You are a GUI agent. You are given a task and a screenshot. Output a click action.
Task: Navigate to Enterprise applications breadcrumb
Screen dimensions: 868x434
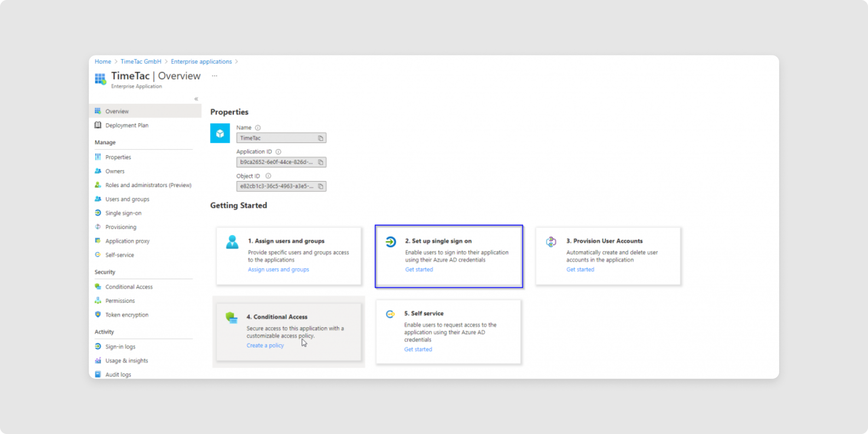point(201,62)
